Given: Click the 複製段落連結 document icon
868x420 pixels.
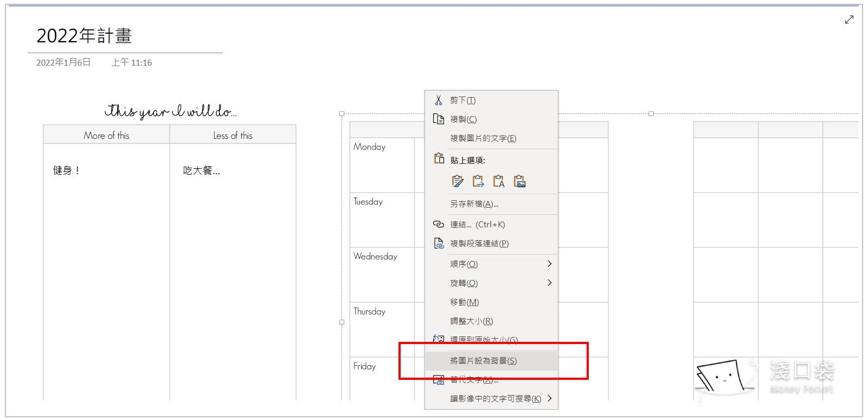Looking at the screenshot, I should [x=438, y=244].
